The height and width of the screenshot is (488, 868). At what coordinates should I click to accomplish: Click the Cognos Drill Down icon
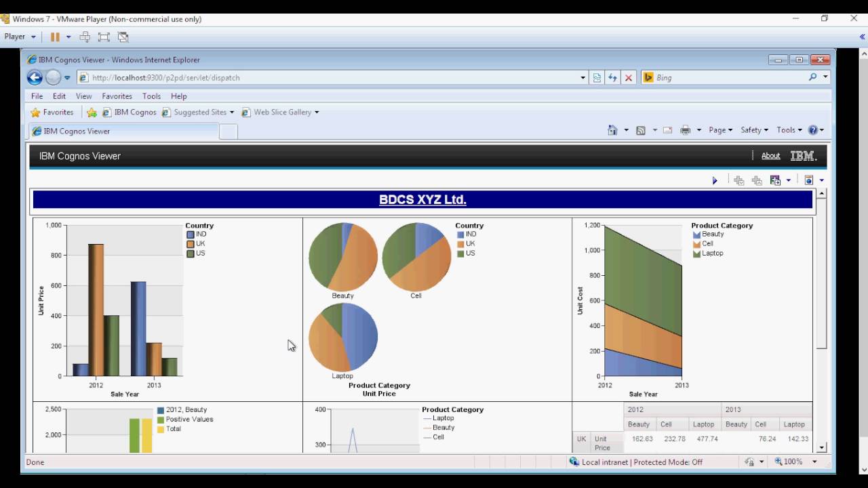tap(739, 180)
